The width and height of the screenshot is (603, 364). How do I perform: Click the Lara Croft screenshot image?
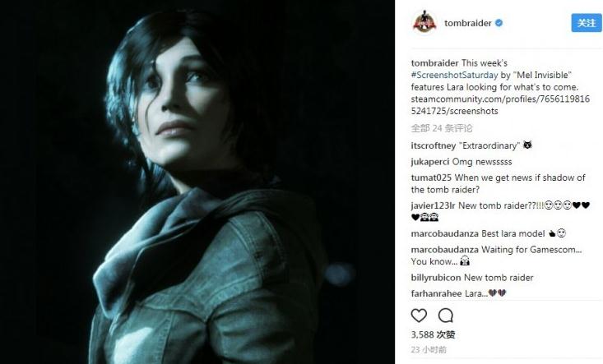[x=197, y=182]
